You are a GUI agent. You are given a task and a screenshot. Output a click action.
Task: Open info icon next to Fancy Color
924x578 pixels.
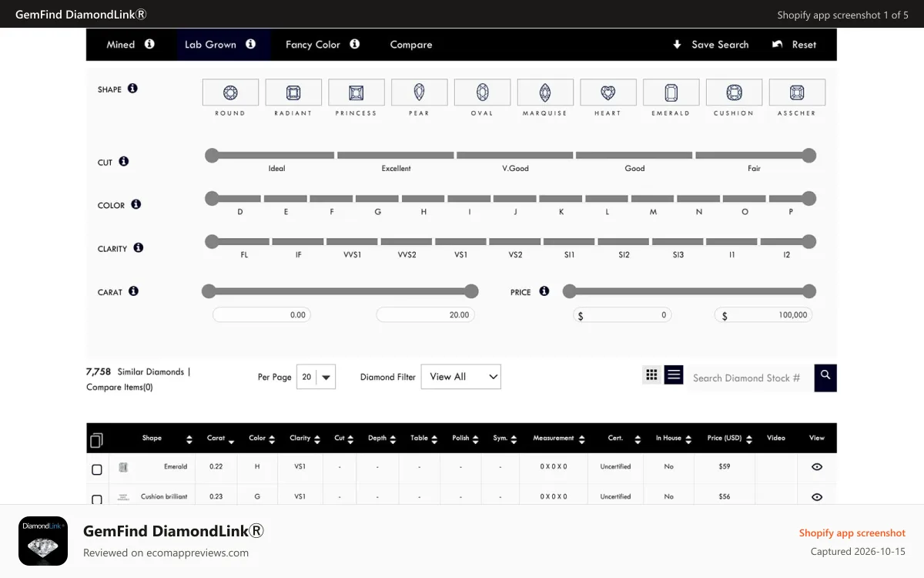pos(354,44)
